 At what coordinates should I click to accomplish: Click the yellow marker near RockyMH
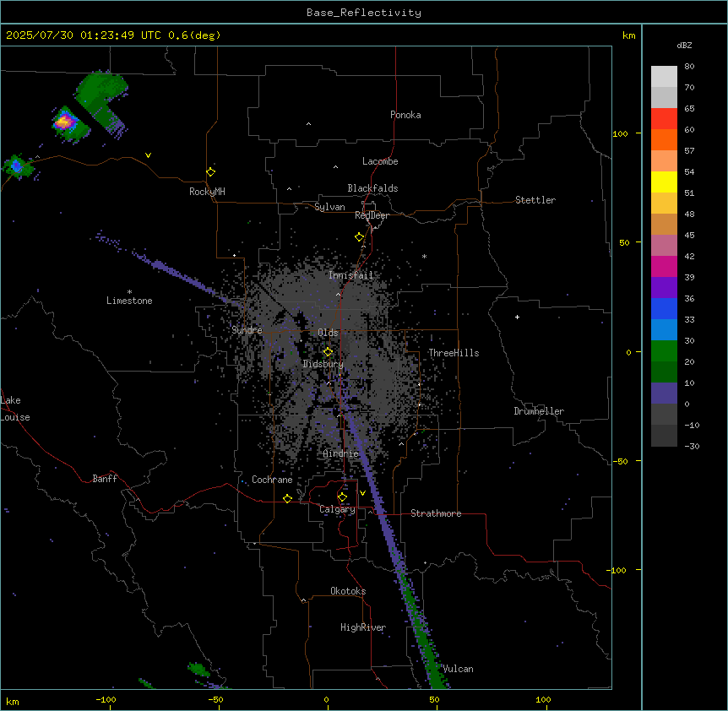coord(211,171)
